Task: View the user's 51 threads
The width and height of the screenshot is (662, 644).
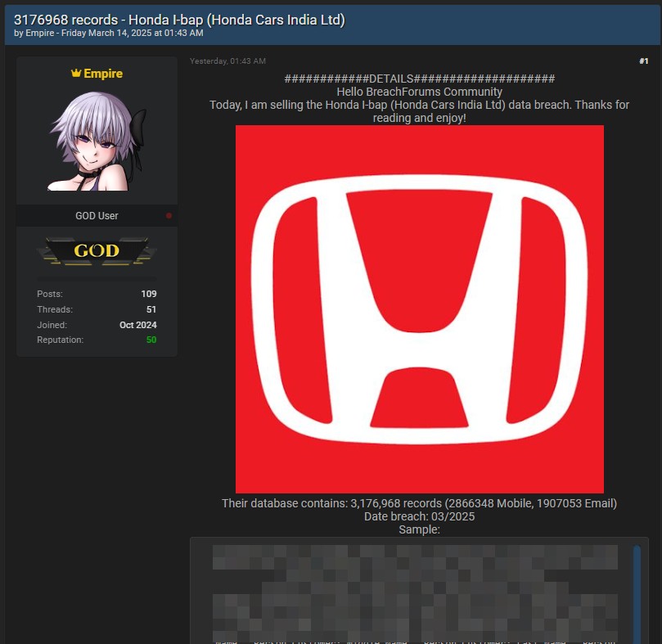Action: point(151,309)
